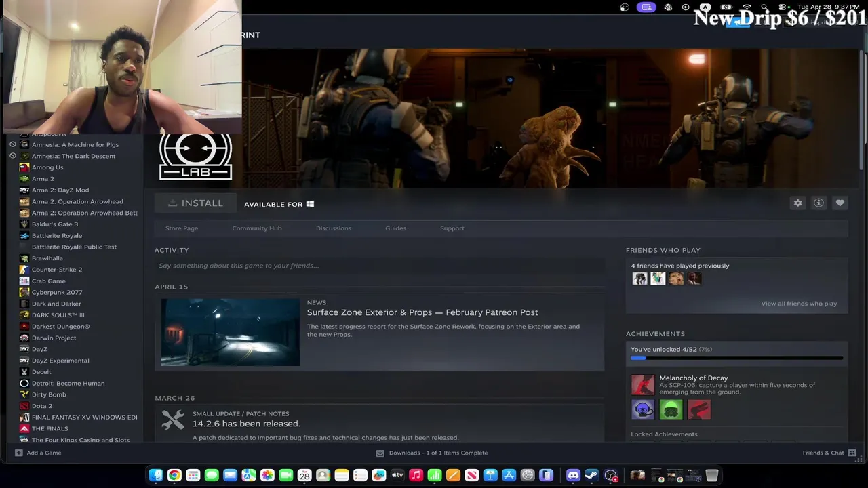
Task: Select Darkest Dungeon in the library
Action: click(60, 327)
